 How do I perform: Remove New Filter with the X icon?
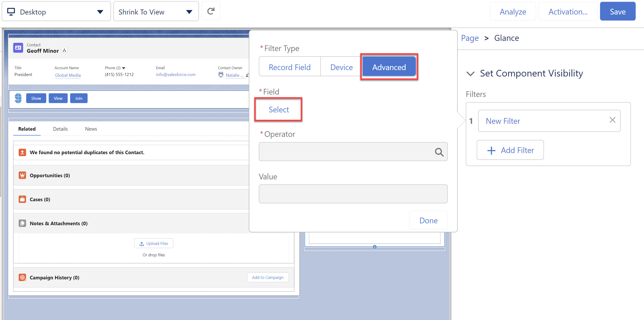(612, 120)
